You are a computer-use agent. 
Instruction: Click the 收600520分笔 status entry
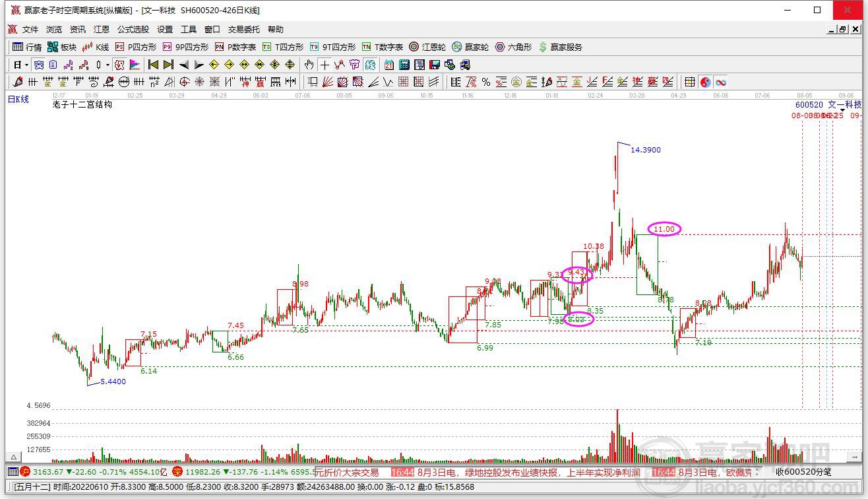803,472
